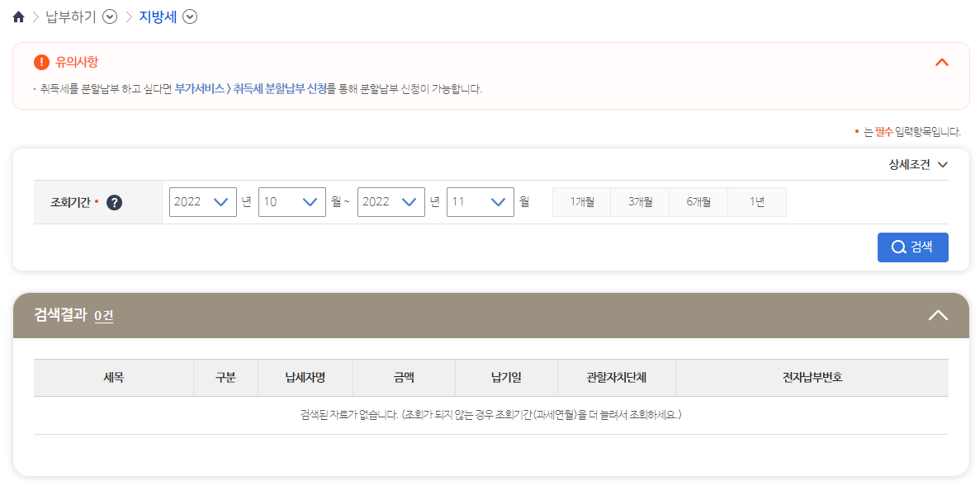The height and width of the screenshot is (490, 980).
Task: Click the orange collapse chevron on the 유의사항 panel
Action: [942, 62]
